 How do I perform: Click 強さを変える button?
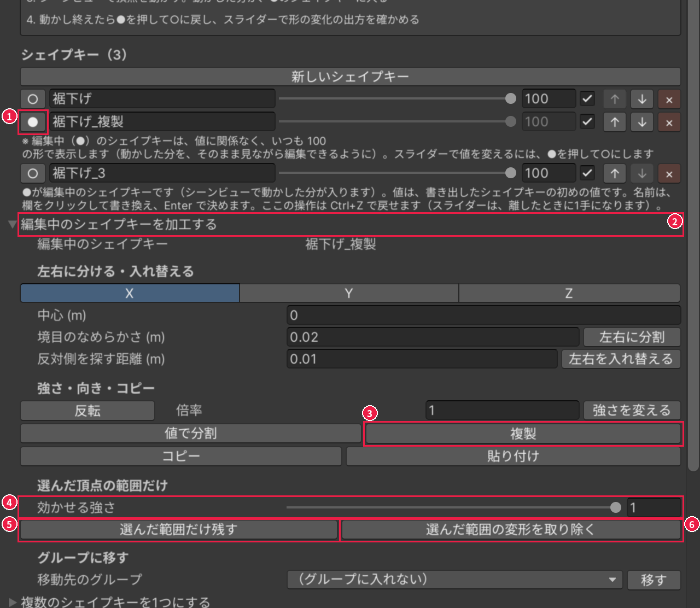pos(632,411)
